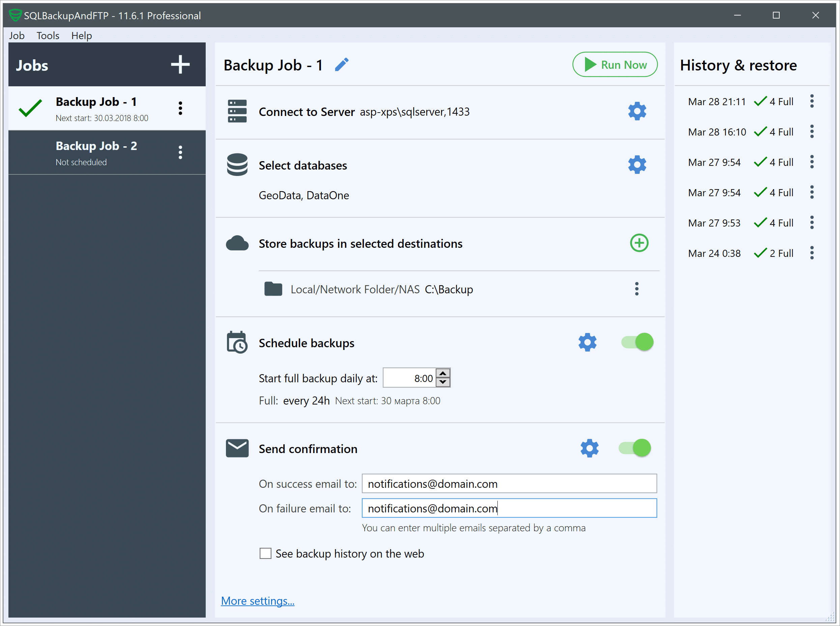Screen dimensions: 840x626
Task: Click the success checkmark for Mar 24 0:38
Action: [760, 253]
